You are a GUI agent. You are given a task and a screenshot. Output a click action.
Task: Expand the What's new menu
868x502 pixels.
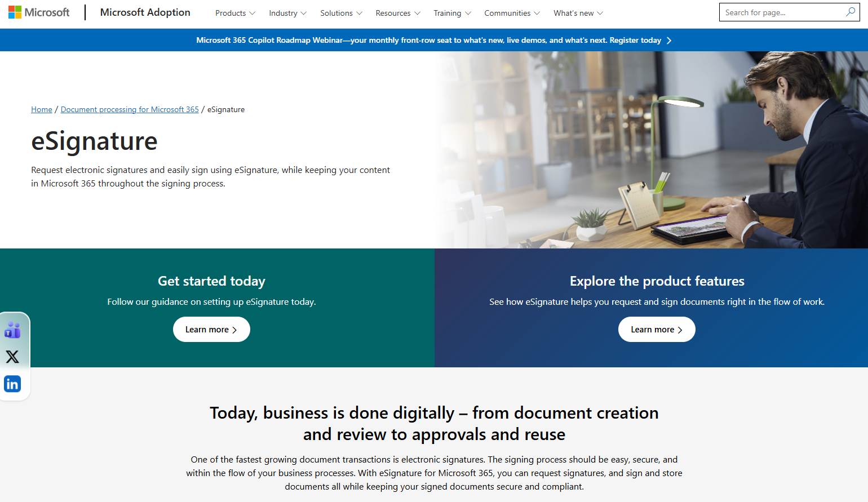click(x=578, y=13)
